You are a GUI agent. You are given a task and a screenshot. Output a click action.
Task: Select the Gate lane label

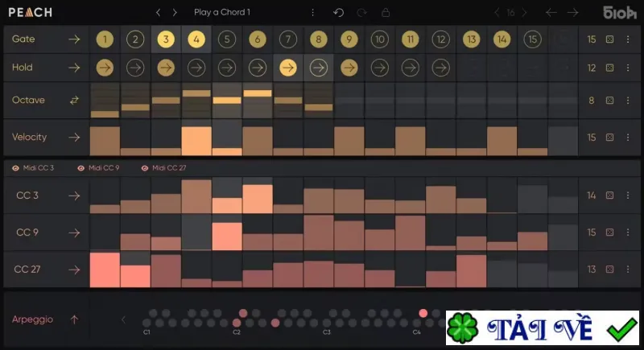pos(23,39)
